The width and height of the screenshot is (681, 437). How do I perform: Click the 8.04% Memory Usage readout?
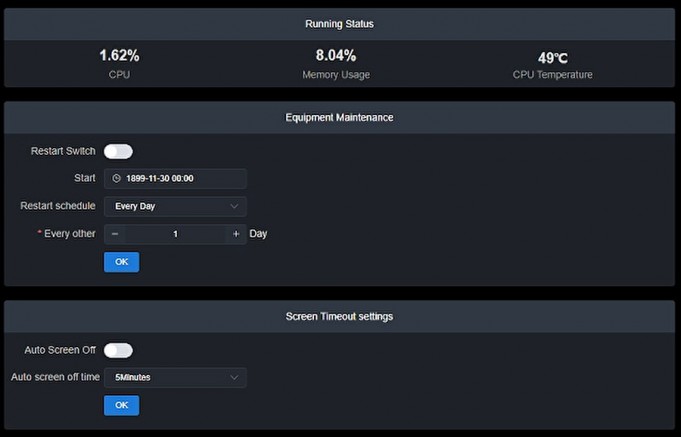coord(336,56)
